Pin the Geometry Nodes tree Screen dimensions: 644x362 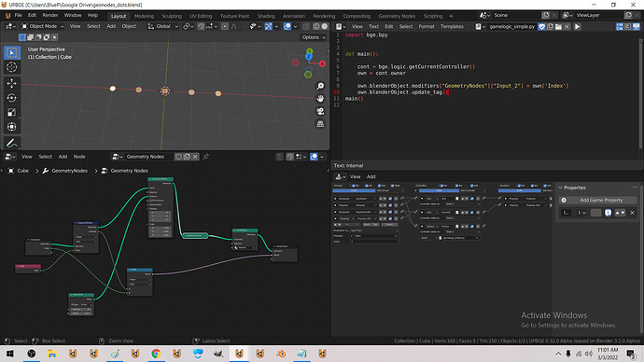pos(205,157)
